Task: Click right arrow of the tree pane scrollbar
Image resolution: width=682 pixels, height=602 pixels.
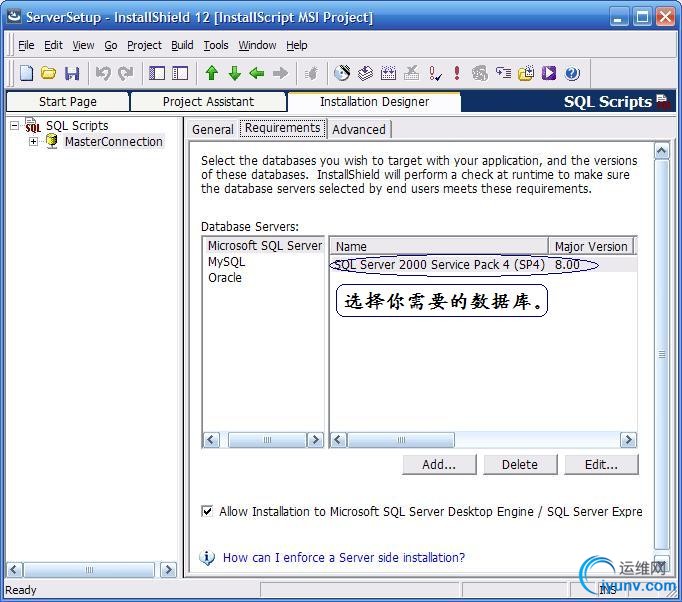Action: pyautogui.click(x=168, y=569)
